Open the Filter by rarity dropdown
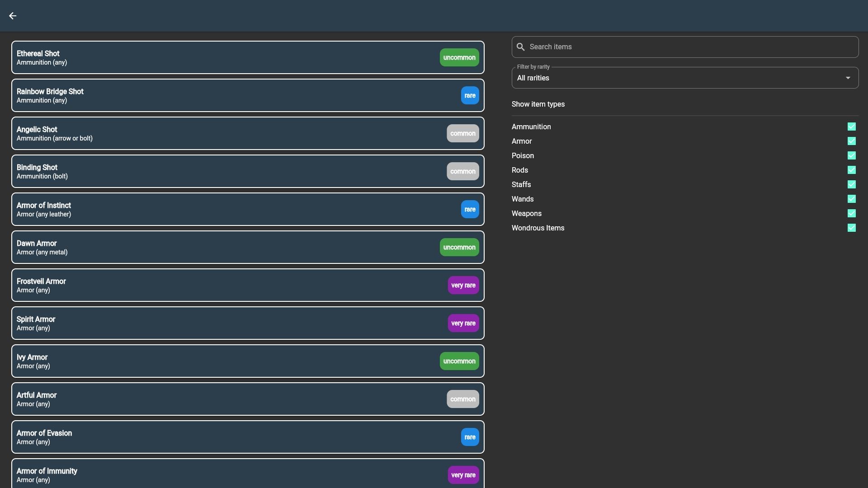Image resolution: width=868 pixels, height=488 pixels. click(678, 78)
